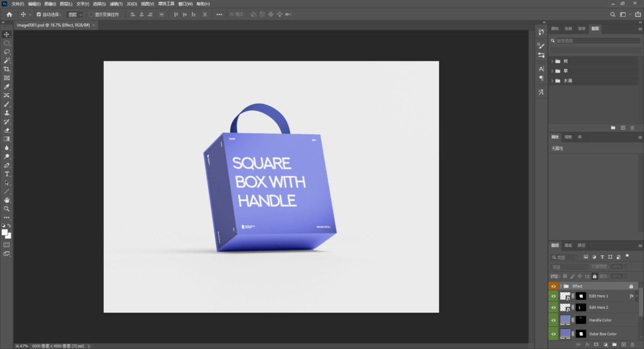This screenshot has height=349, width=644.
Task: Open the 文件(F) menu
Action: coord(18,4)
